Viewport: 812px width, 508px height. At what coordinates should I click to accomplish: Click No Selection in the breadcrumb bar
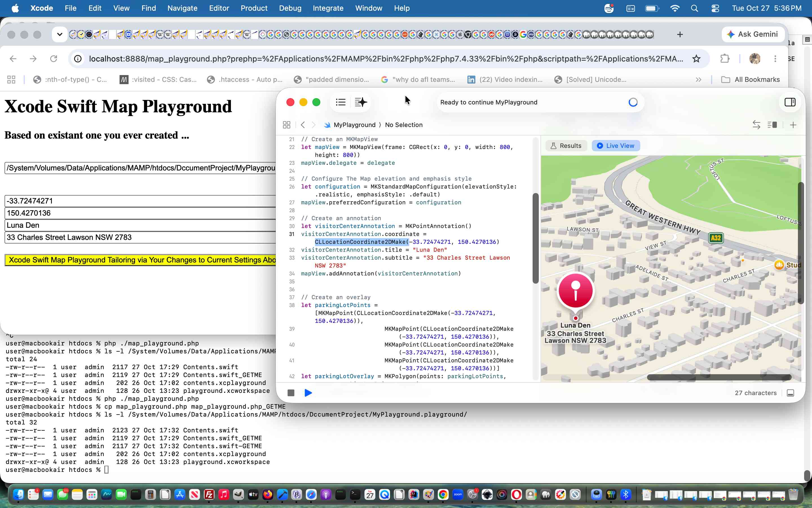[404, 125]
